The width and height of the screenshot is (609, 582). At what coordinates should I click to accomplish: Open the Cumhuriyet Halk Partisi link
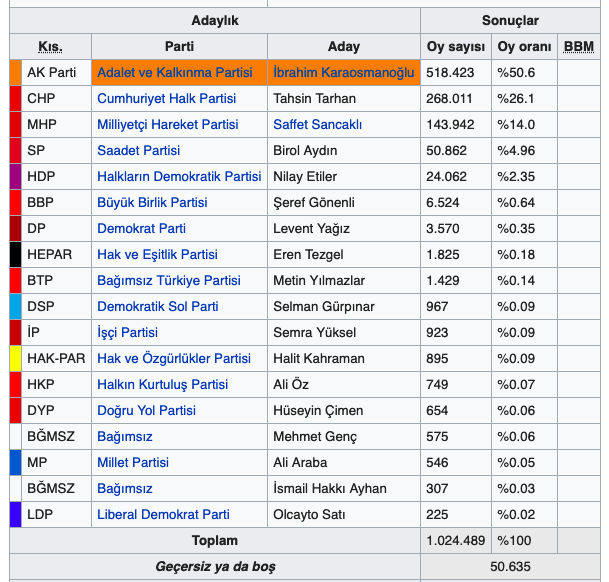[166, 99]
